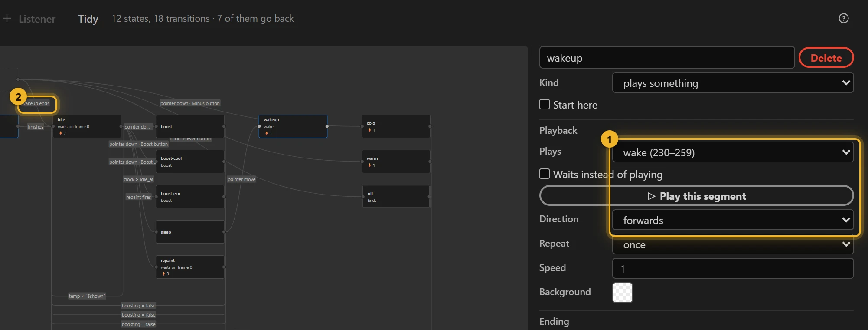Edit the state name field wakeup
868x330 pixels.
coord(667,58)
